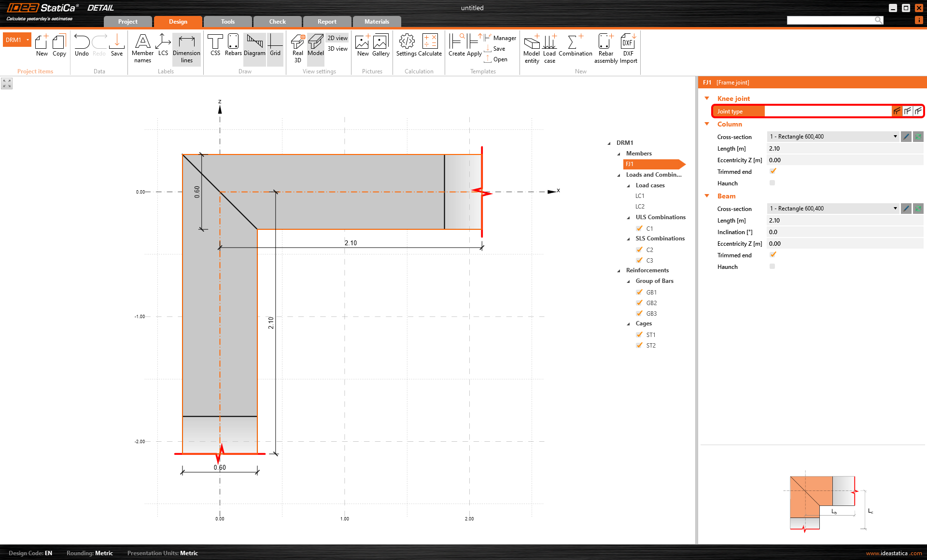
Task: Collapse the Reinforcements tree node
Action: click(x=619, y=270)
